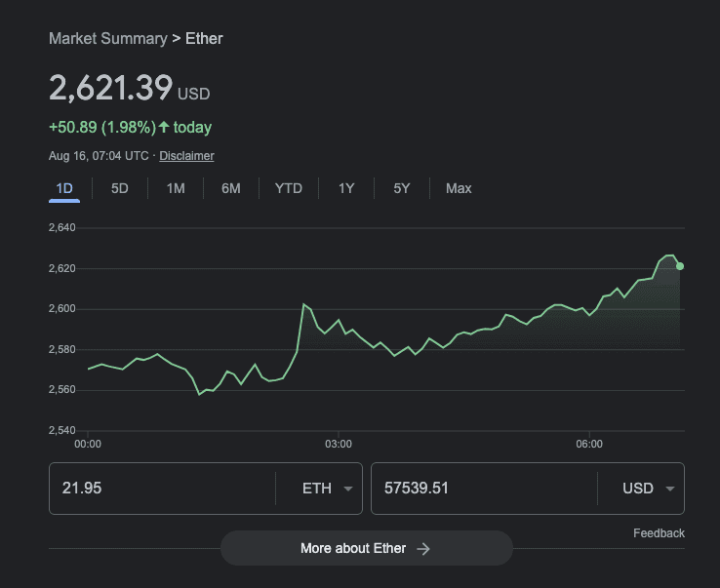This screenshot has width=720, height=588.
Task: Click the More about Ether button
Action: tap(367, 548)
